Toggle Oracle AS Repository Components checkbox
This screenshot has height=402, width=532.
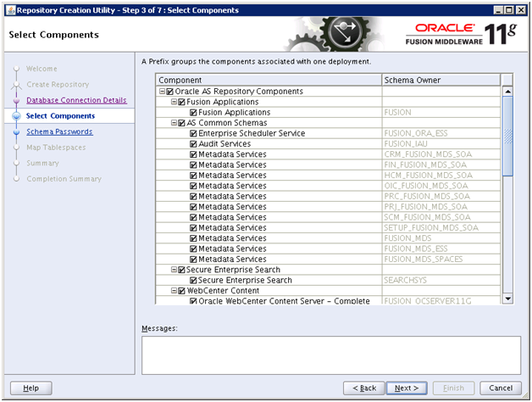[x=170, y=92]
